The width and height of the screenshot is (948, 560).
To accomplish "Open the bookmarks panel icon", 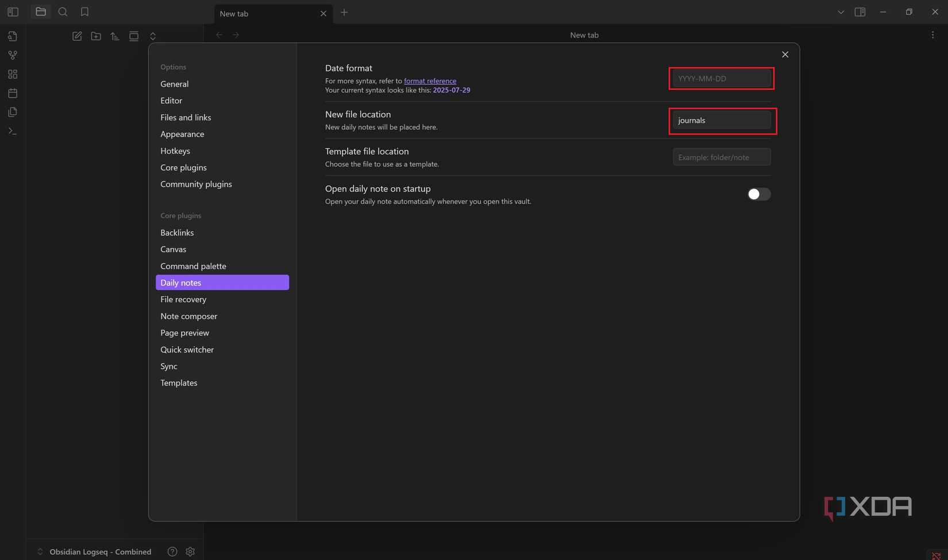I will [85, 11].
